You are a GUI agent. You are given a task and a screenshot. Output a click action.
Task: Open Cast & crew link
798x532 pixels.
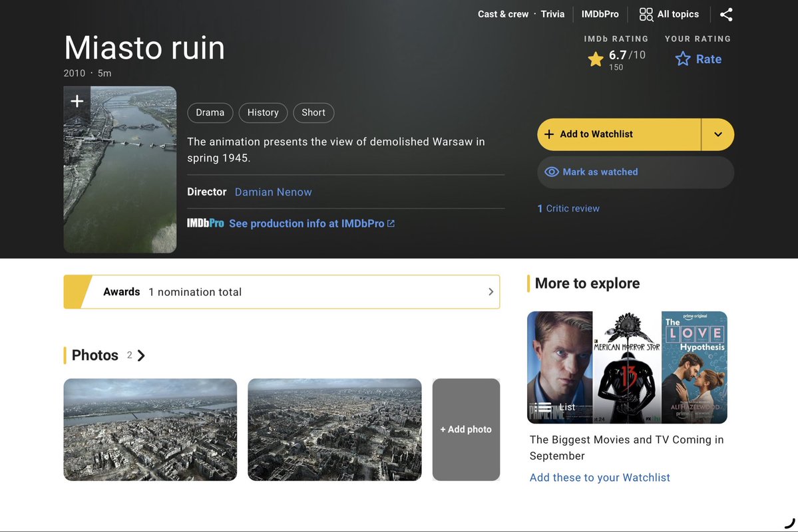coord(502,14)
